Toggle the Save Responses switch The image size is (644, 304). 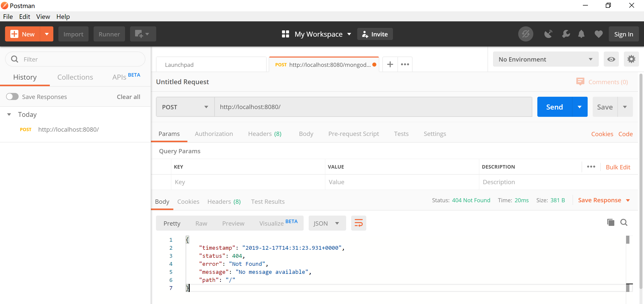coord(12,97)
